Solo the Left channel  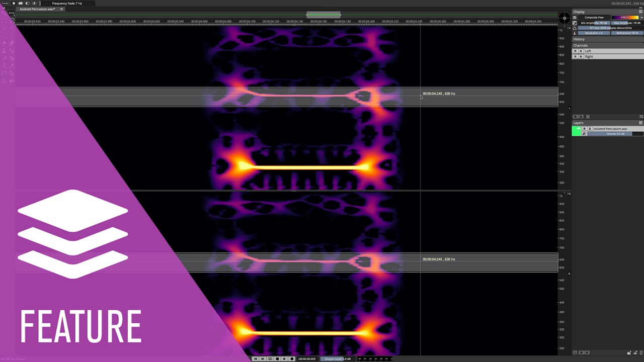[x=581, y=51]
